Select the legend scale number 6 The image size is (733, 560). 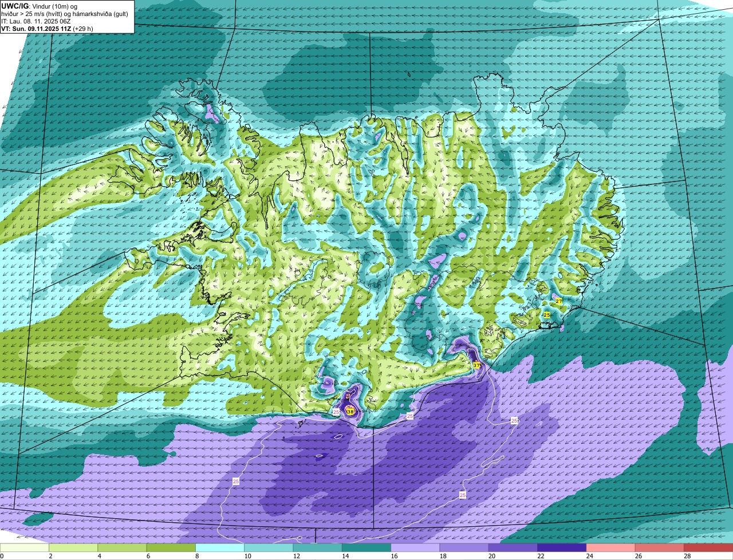tap(148, 556)
